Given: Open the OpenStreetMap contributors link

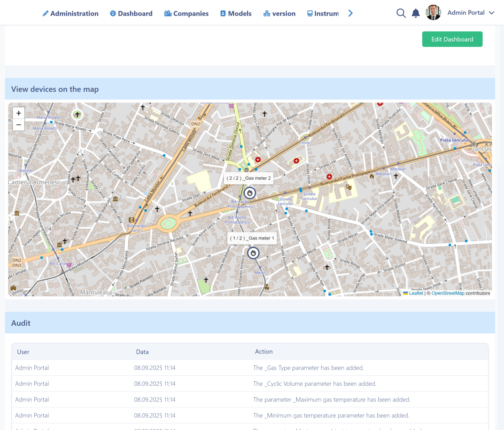Looking at the screenshot, I should (x=448, y=293).
